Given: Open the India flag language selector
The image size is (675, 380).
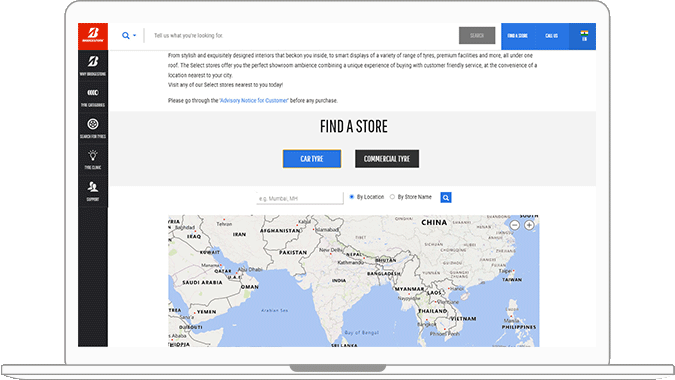Looking at the screenshot, I should [x=584, y=36].
